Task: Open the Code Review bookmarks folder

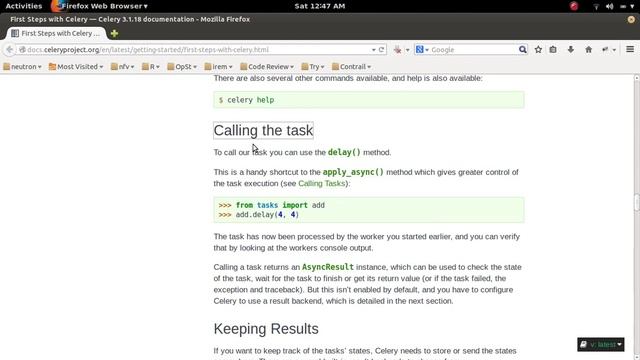Action: point(267,67)
